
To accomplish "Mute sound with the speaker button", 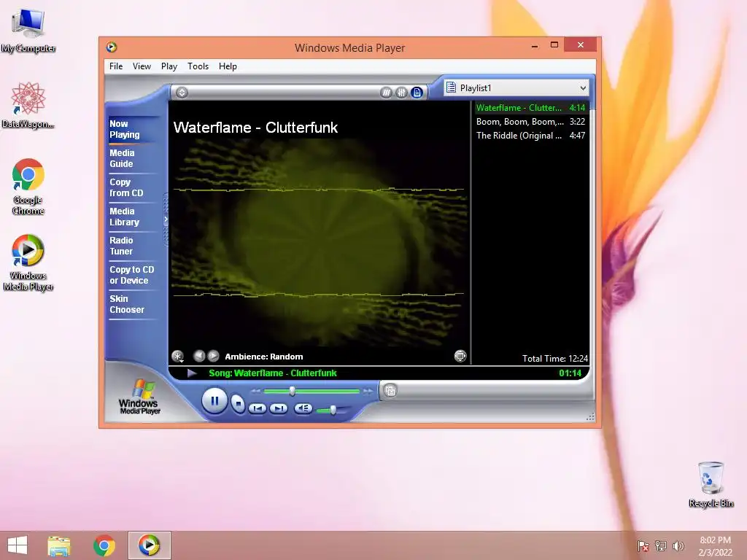I will click(x=303, y=408).
